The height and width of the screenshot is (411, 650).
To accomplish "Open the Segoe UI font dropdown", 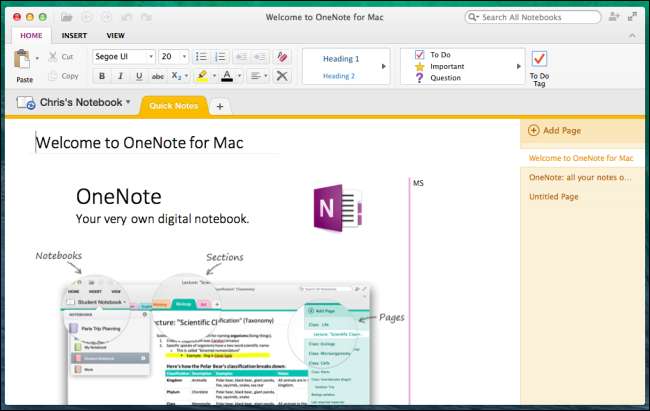I will (123, 57).
